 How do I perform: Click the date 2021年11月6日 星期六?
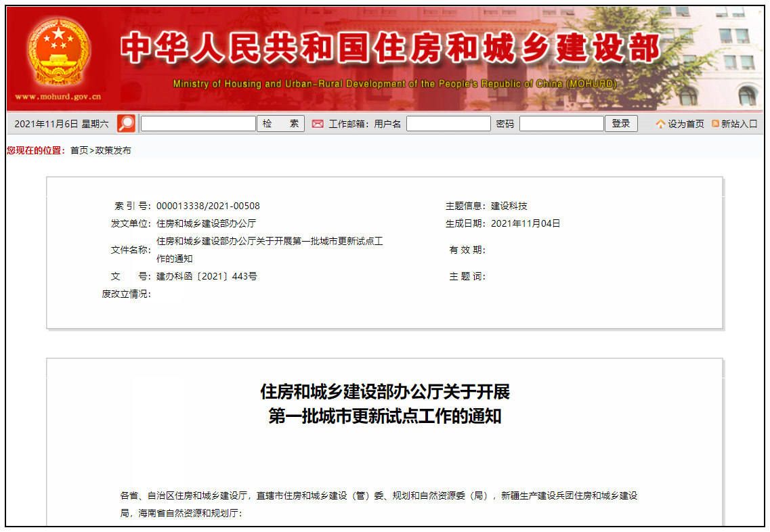pyautogui.click(x=62, y=124)
